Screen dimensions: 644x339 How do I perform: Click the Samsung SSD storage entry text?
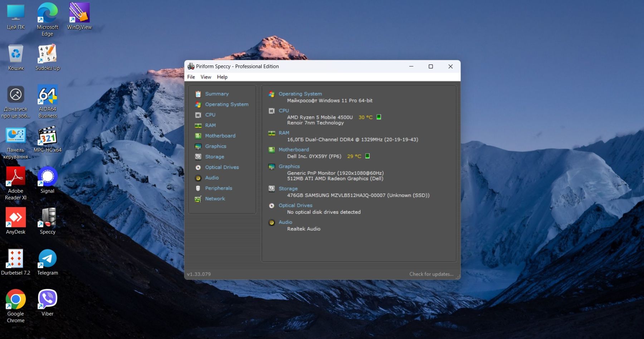358,195
